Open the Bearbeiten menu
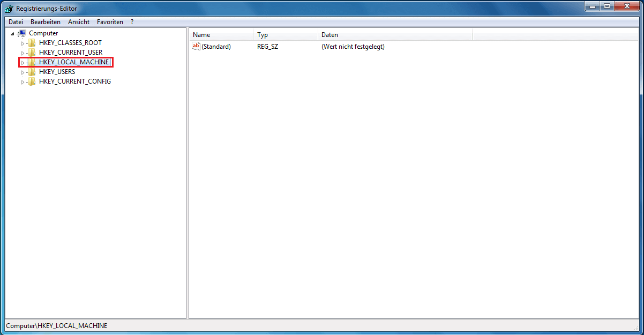 click(46, 22)
